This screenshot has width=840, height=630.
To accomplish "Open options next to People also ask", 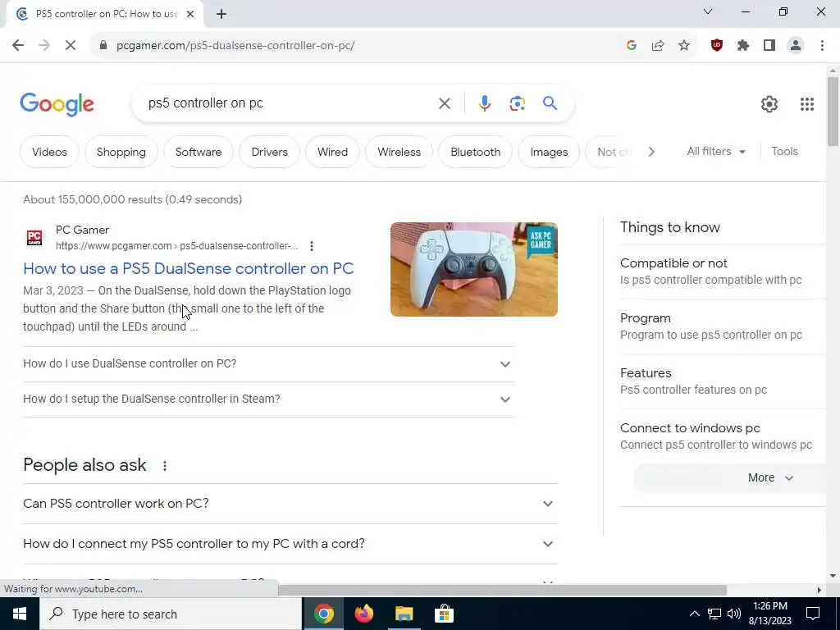I will [164, 466].
